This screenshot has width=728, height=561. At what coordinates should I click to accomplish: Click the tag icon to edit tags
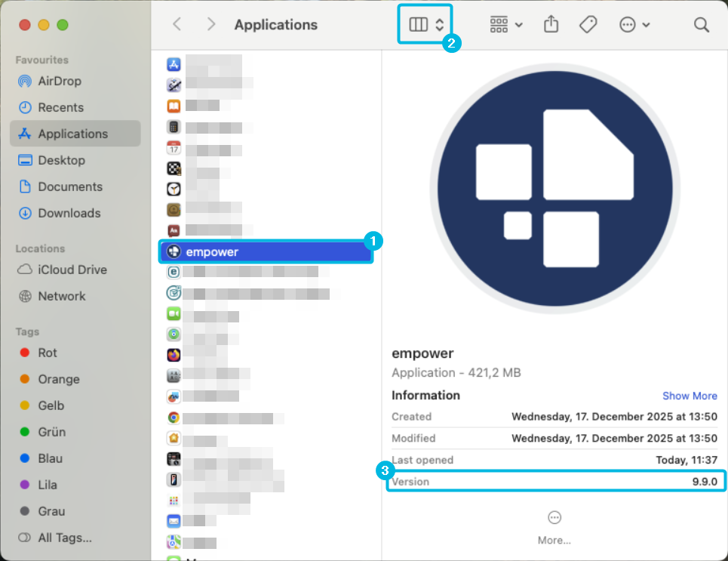[x=588, y=24]
